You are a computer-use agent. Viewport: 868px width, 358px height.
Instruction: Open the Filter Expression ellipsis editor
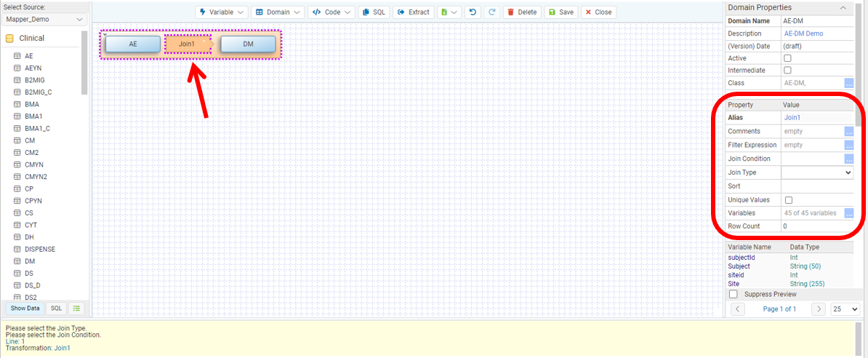click(848, 146)
